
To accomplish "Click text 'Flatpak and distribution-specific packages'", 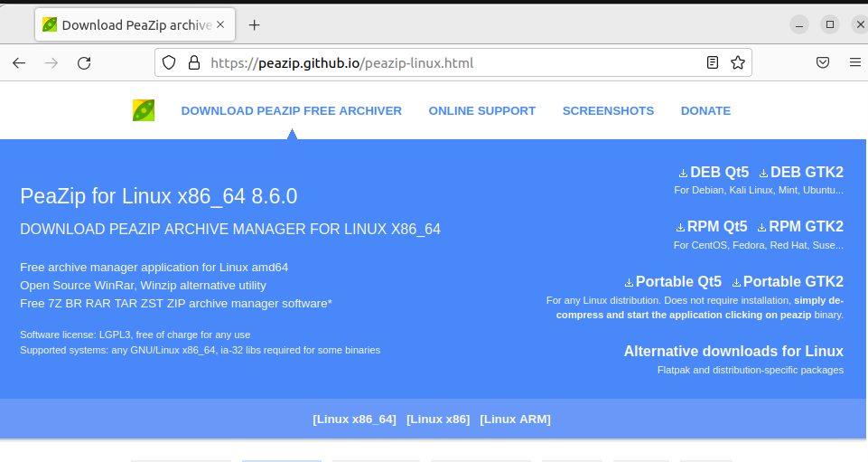I will [750, 370].
